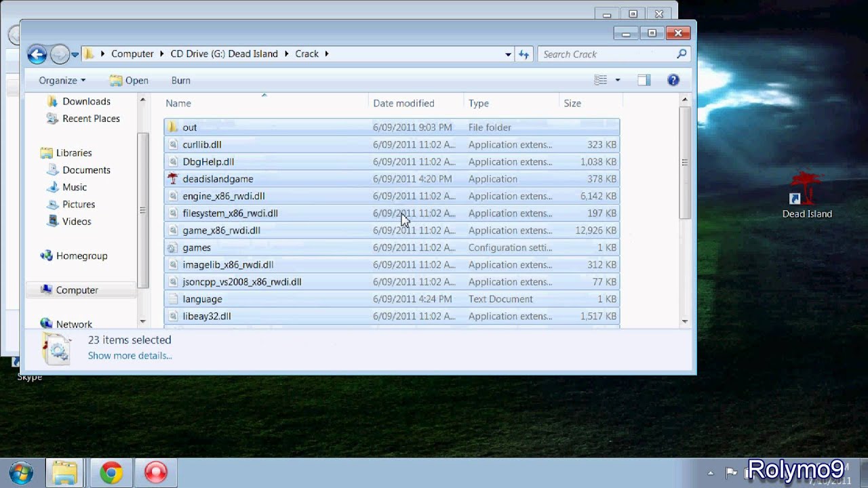Image resolution: width=868 pixels, height=488 pixels.
Task: Select Computer in navigation pane
Action: point(77,290)
